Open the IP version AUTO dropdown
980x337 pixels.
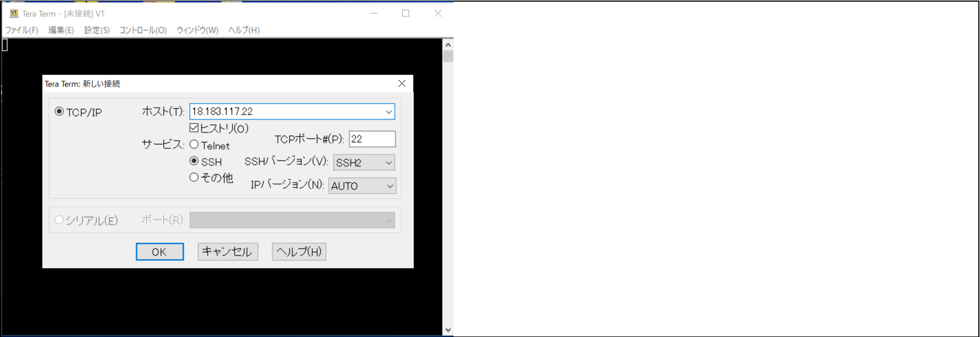coord(362,186)
